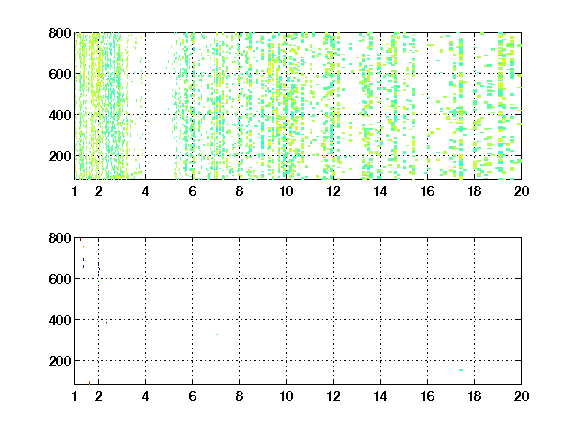This screenshot has height=432, width=576.
Task: Click the empty white gap near x=4.5 in the top plot
Action: pyautogui.click(x=158, y=107)
